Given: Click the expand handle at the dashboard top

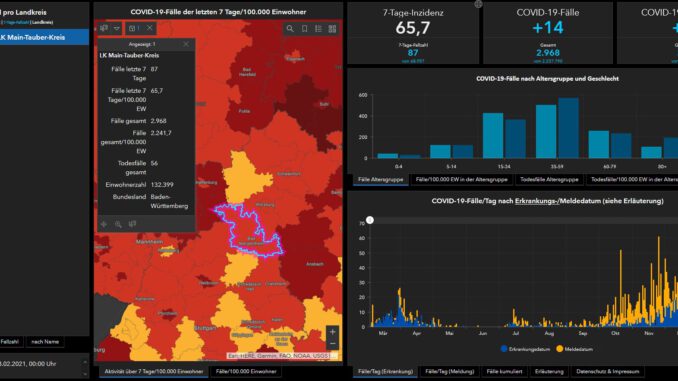Looking at the screenshot, I should tap(478, 4).
